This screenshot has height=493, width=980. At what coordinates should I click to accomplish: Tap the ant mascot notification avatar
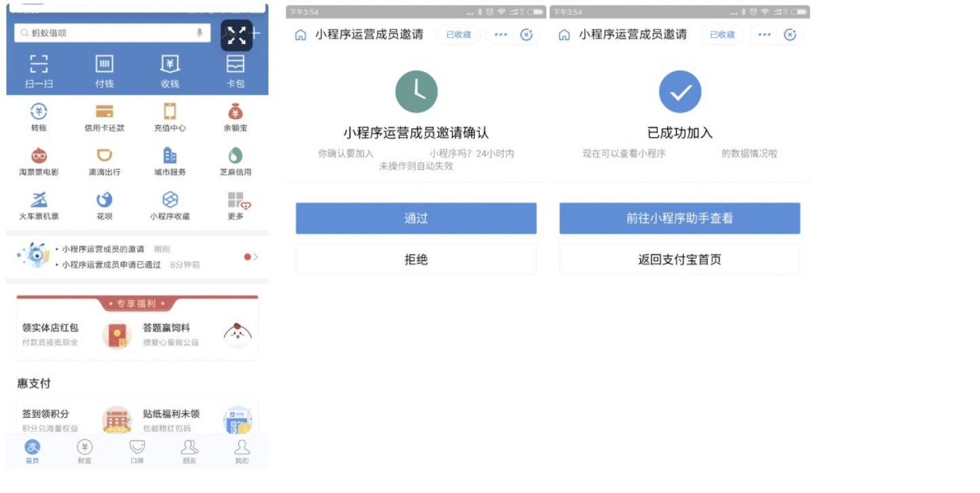(x=34, y=256)
